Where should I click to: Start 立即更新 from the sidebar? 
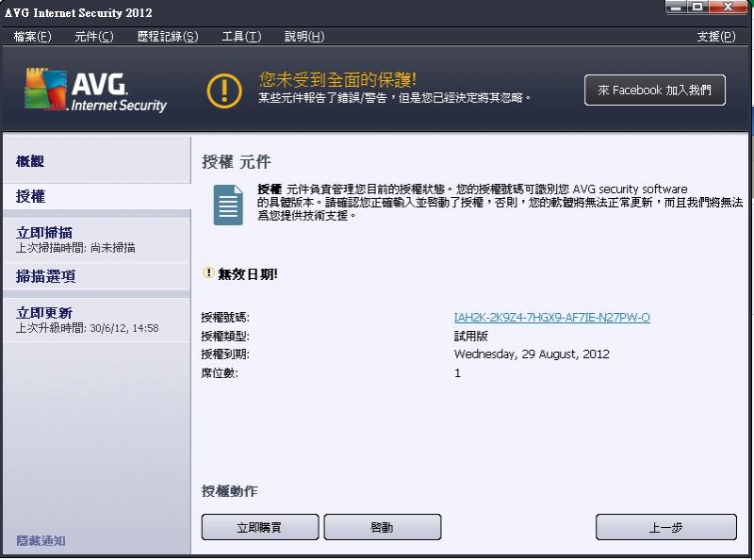pyautogui.click(x=44, y=313)
